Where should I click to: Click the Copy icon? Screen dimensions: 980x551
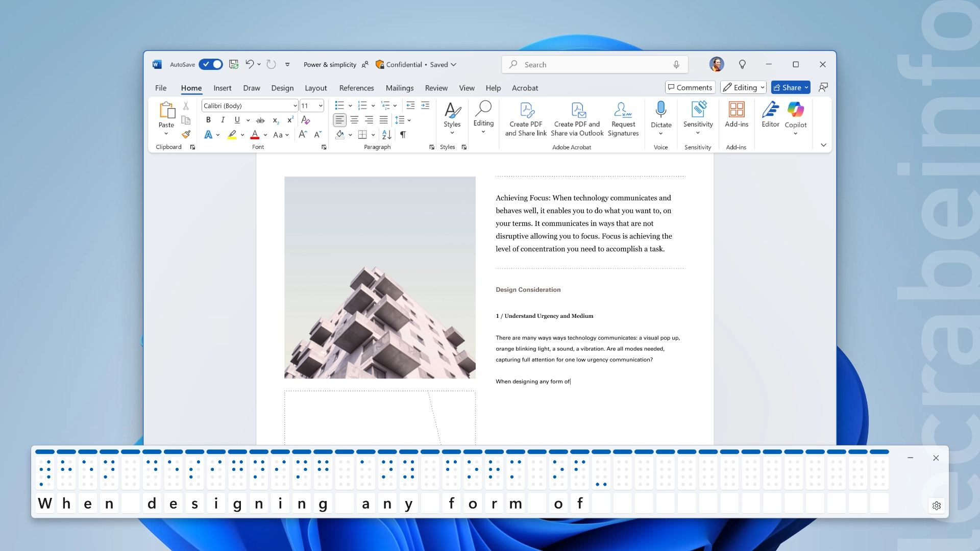[186, 120]
